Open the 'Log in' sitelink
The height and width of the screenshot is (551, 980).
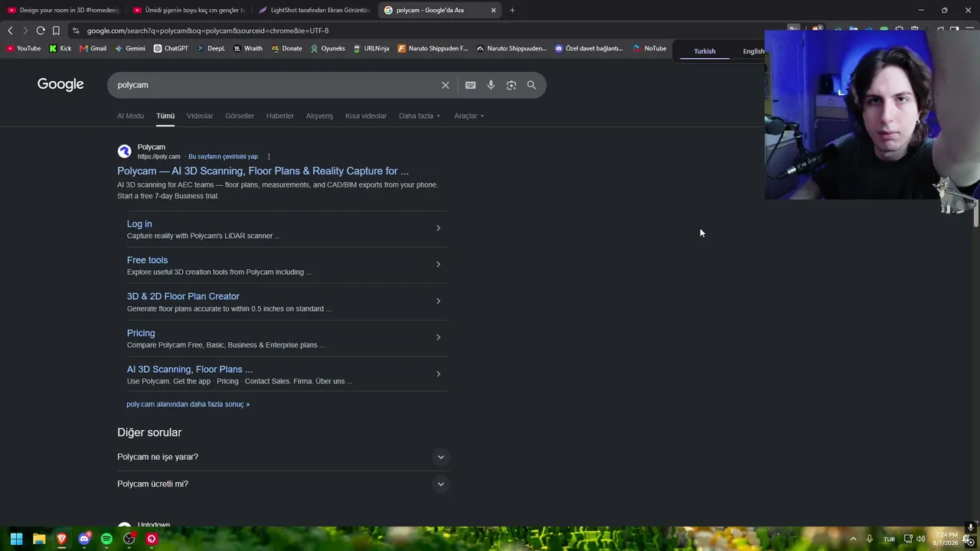point(139,223)
